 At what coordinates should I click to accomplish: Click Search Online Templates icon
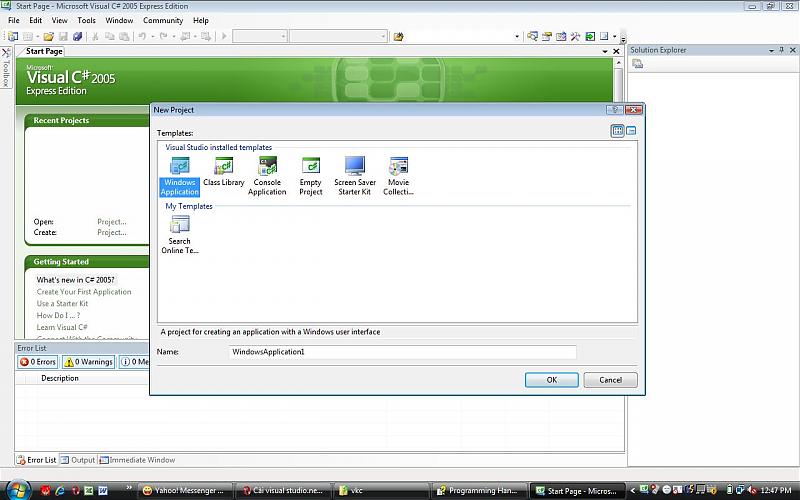click(x=180, y=235)
